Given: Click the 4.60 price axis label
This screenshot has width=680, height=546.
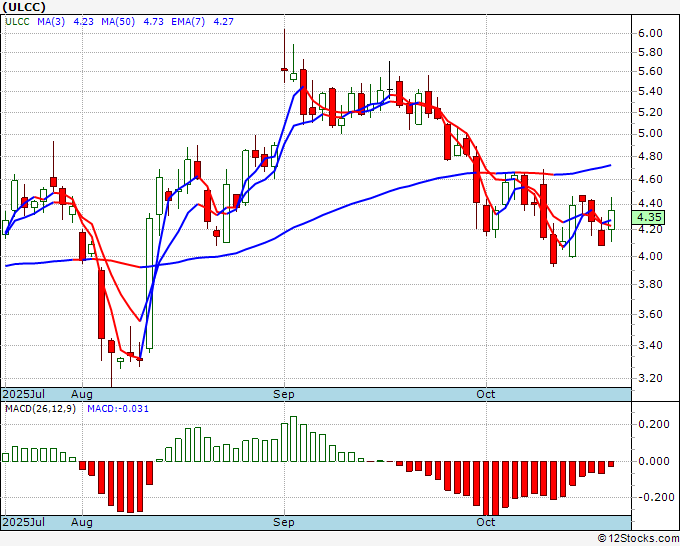Looking at the screenshot, I should point(650,179).
